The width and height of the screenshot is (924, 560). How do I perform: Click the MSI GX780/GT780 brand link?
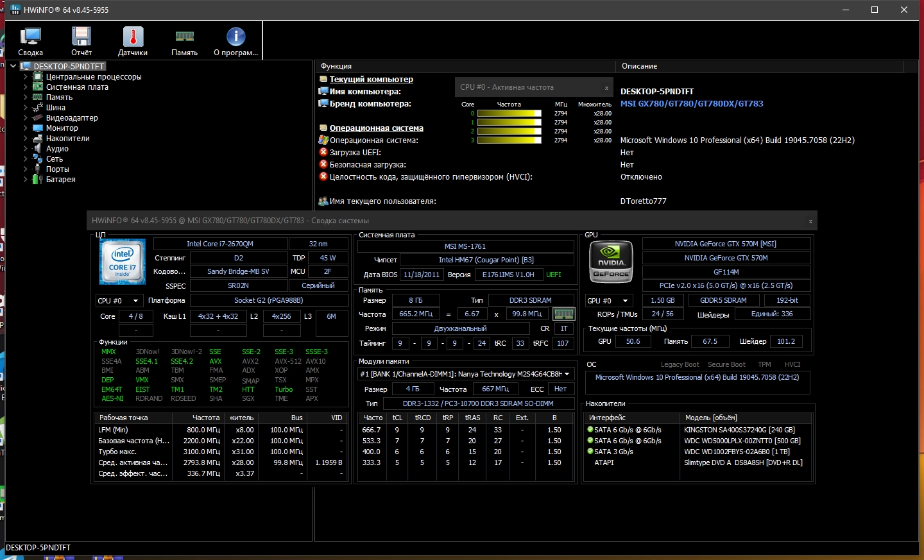coord(692,104)
